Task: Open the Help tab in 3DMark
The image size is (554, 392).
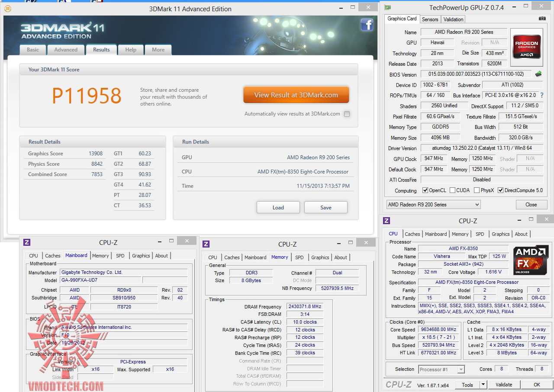Action: point(131,50)
